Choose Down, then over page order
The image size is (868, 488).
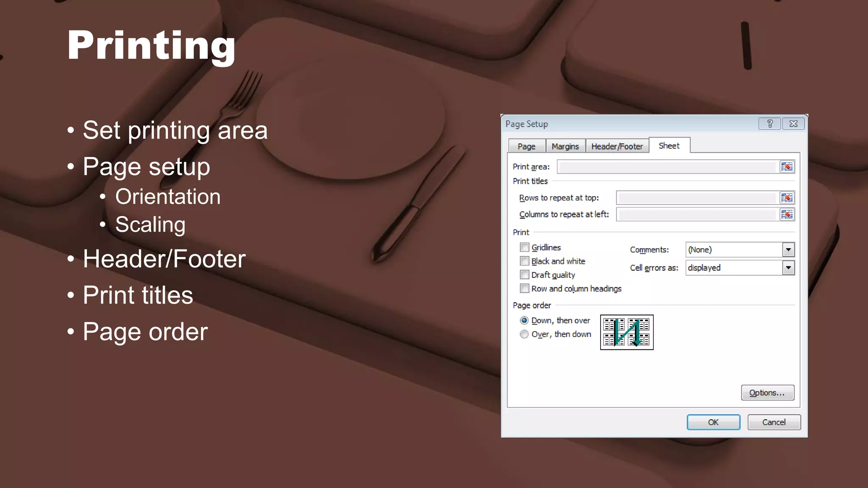(x=524, y=321)
